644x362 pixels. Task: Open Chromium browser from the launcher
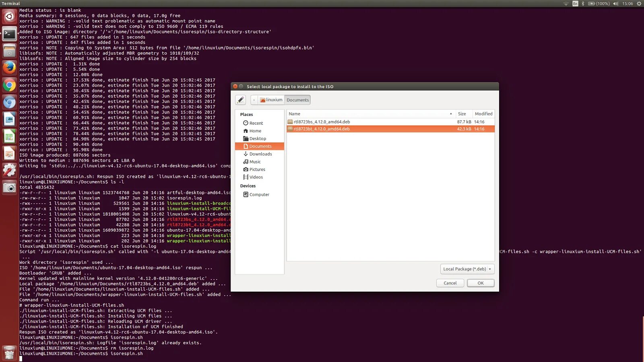pos(9,102)
